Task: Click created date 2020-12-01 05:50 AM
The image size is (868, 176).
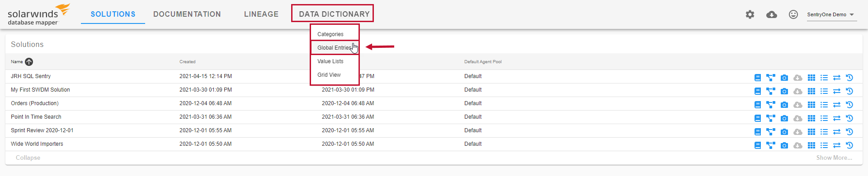Action: coord(206,144)
